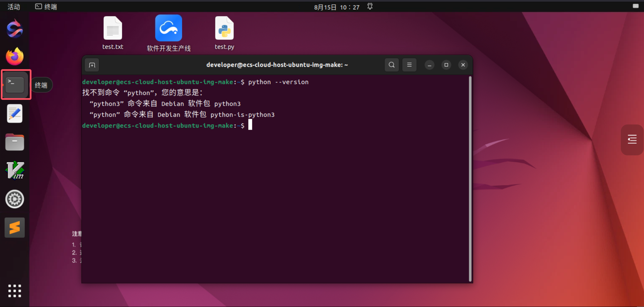644x307 pixels.
Task: Open the terminal hamburger menu
Action: point(409,65)
